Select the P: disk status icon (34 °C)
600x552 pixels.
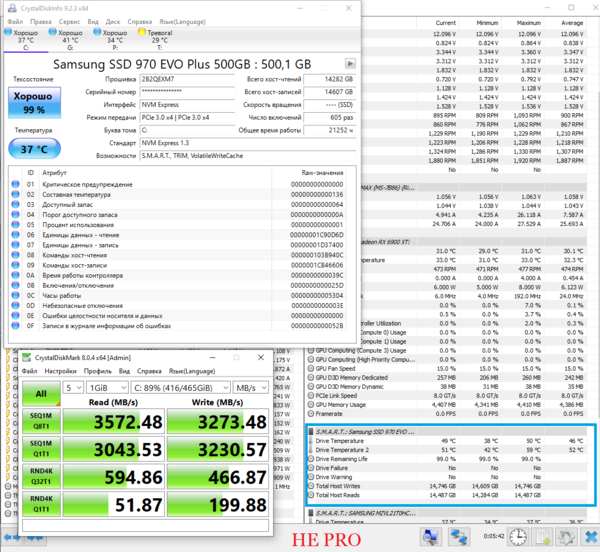coord(97,32)
